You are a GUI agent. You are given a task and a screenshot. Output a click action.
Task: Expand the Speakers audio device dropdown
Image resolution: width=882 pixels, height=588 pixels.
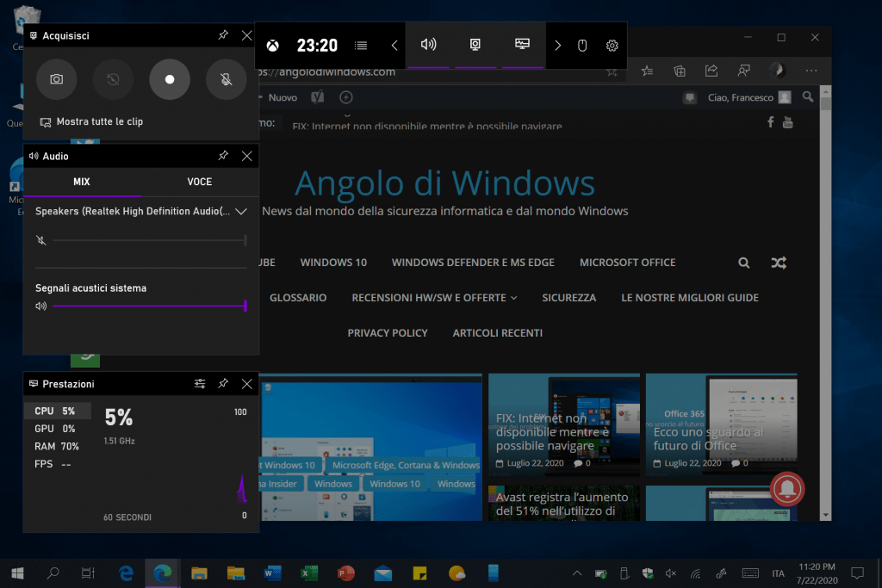click(241, 211)
